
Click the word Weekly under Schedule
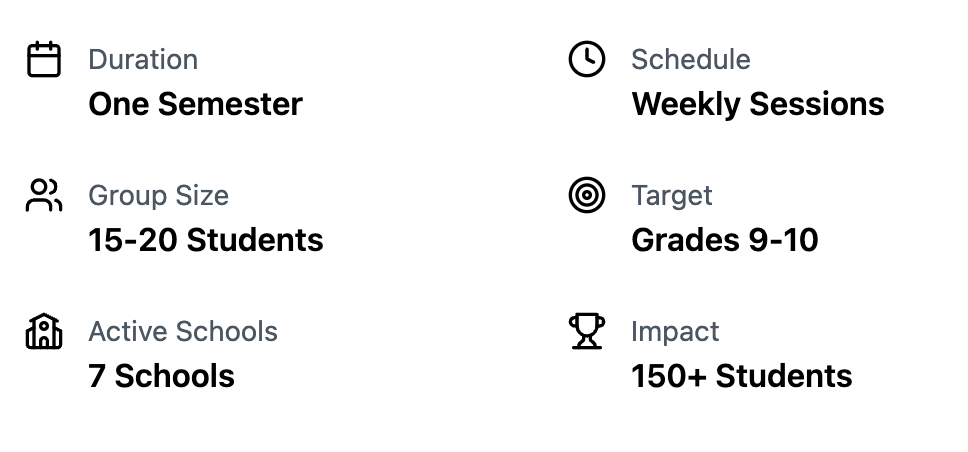point(686,104)
